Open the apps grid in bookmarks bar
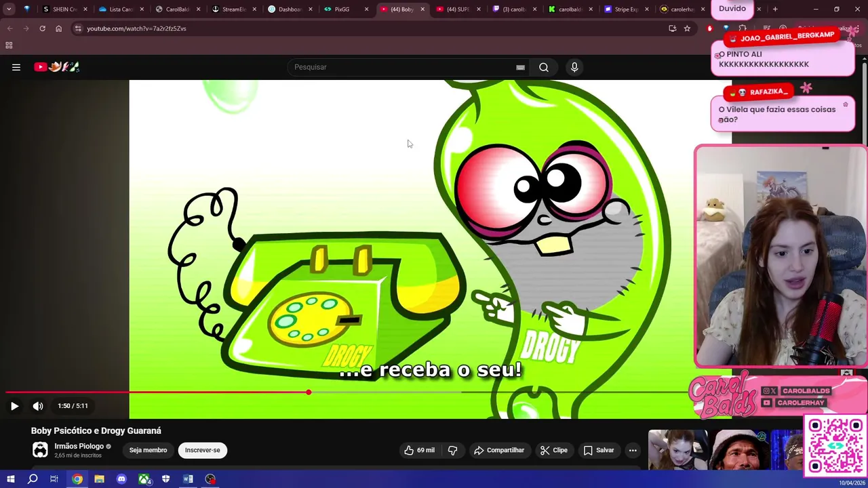Image resolution: width=868 pixels, height=488 pixels. pyautogui.click(x=9, y=45)
